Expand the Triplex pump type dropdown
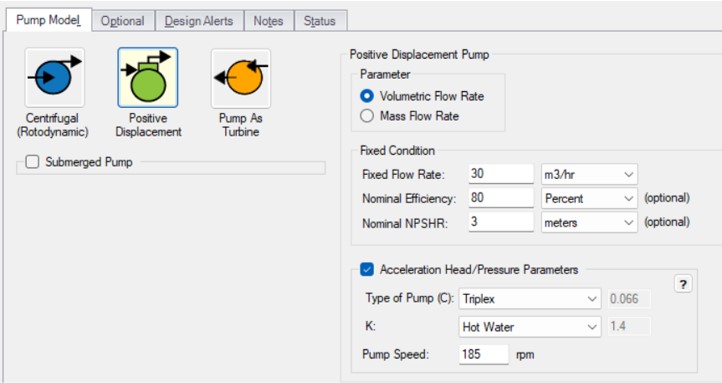Screen dimensions: 722x383 point(530,299)
